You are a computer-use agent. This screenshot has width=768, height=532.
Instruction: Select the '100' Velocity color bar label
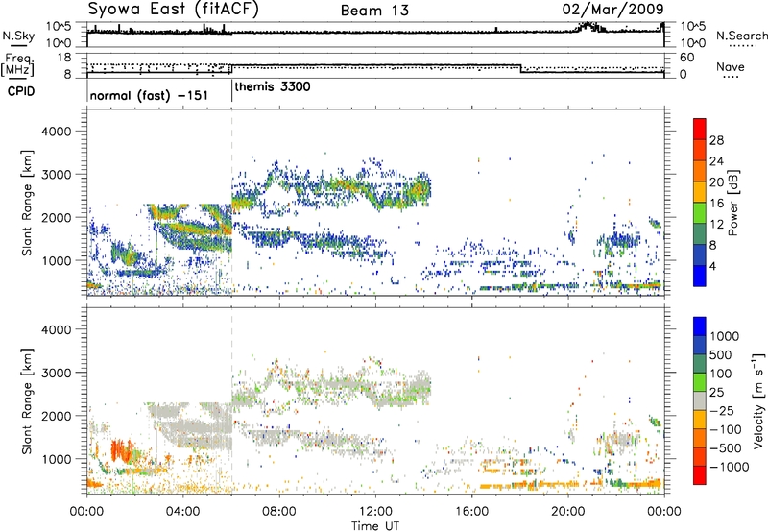coord(720,374)
